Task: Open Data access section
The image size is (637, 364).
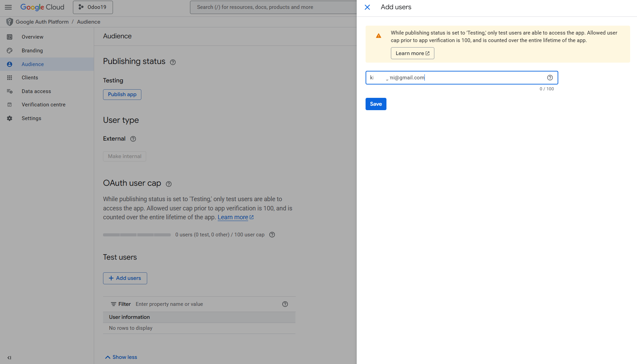Action: tap(36, 91)
